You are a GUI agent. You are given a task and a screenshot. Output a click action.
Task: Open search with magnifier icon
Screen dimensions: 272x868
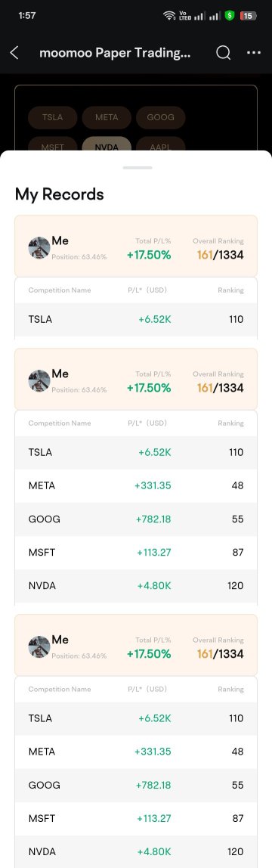click(223, 53)
